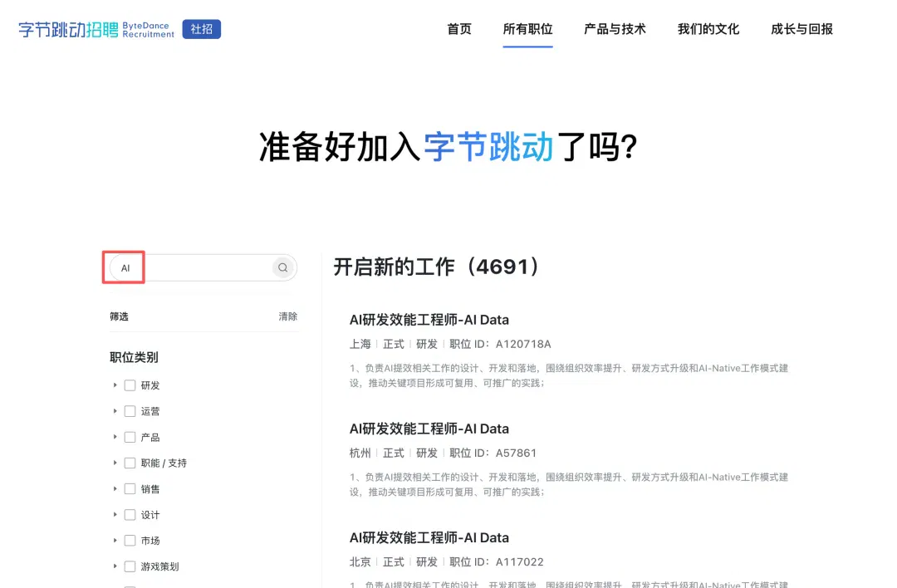897x588 pixels.
Task: Check the 研发 category checkbox
Action: [130, 385]
